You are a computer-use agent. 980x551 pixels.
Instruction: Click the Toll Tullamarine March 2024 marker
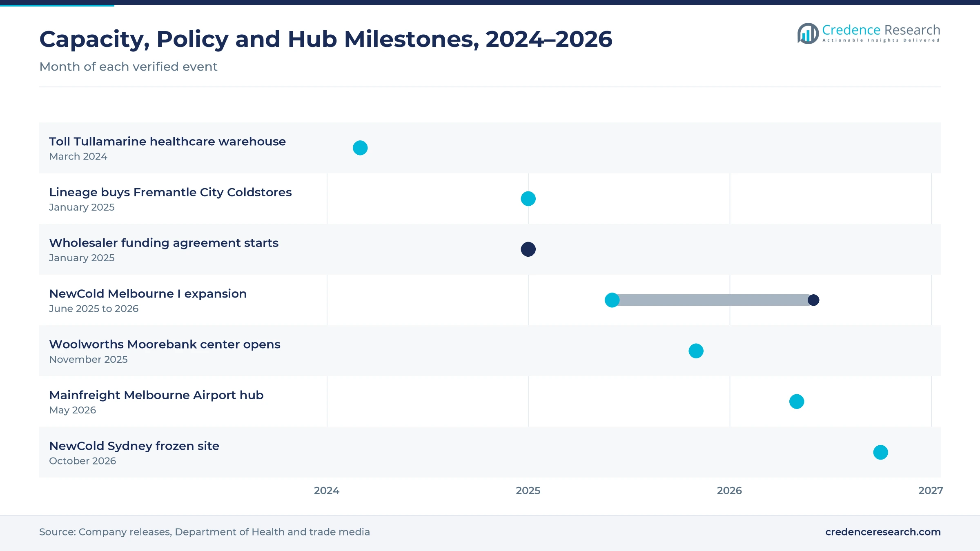360,148
